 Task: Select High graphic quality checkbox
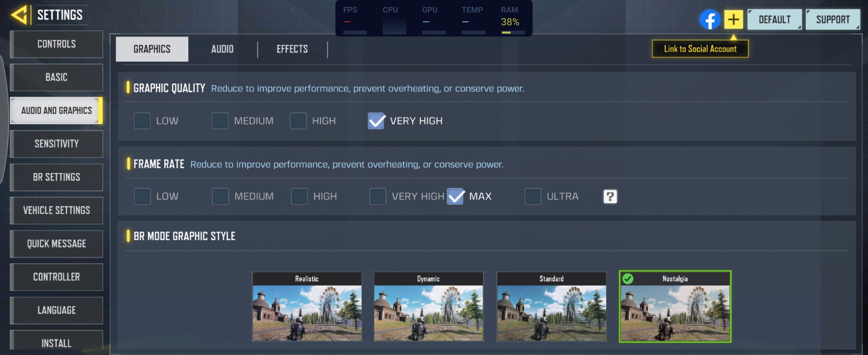298,121
